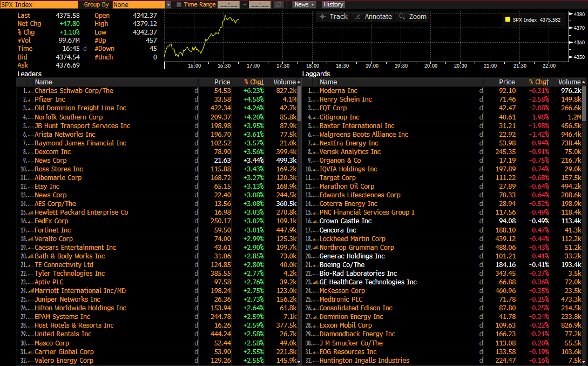
Task: Select Lockheed Martin Corp in Laggards
Action: pyautogui.click(x=353, y=239)
